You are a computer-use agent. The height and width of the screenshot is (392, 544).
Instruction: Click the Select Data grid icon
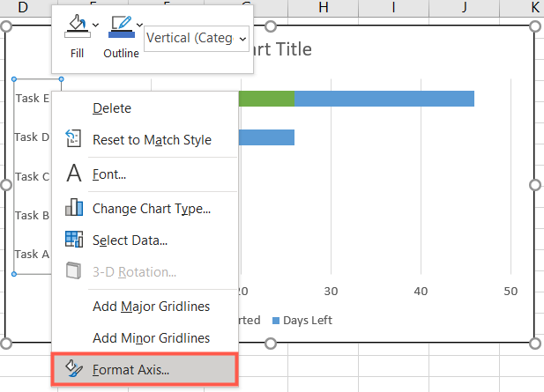pos(74,240)
